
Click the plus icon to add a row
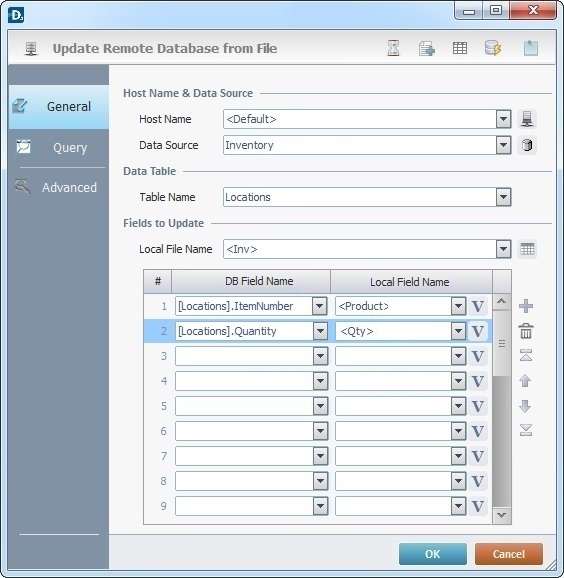(x=526, y=306)
